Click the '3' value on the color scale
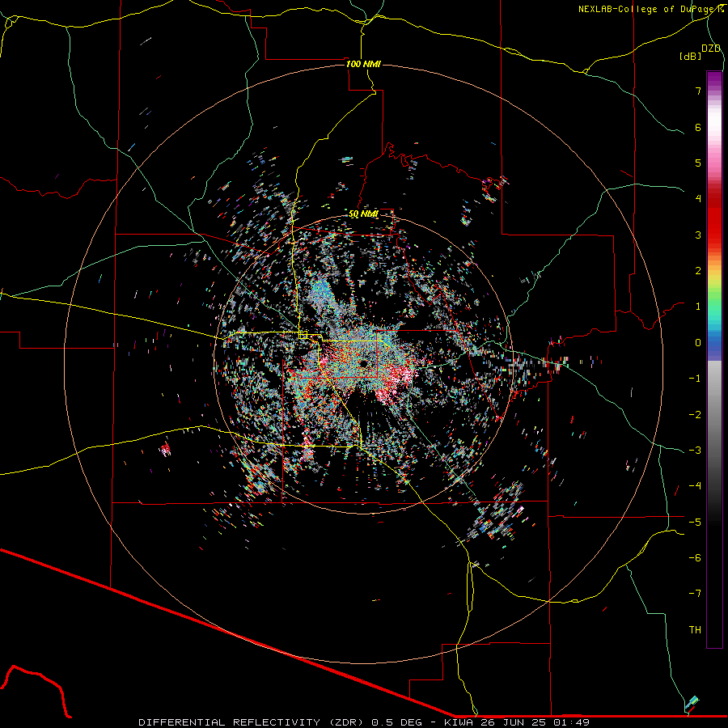The height and width of the screenshot is (728, 728). (698, 235)
